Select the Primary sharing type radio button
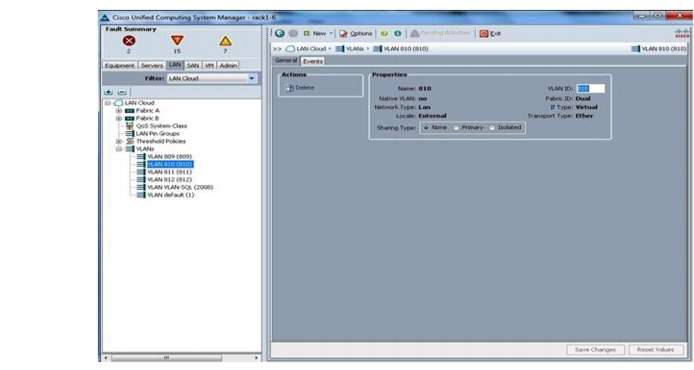This screenshot has width=694, height=370. pyautogui.click(x=456, y=127)
